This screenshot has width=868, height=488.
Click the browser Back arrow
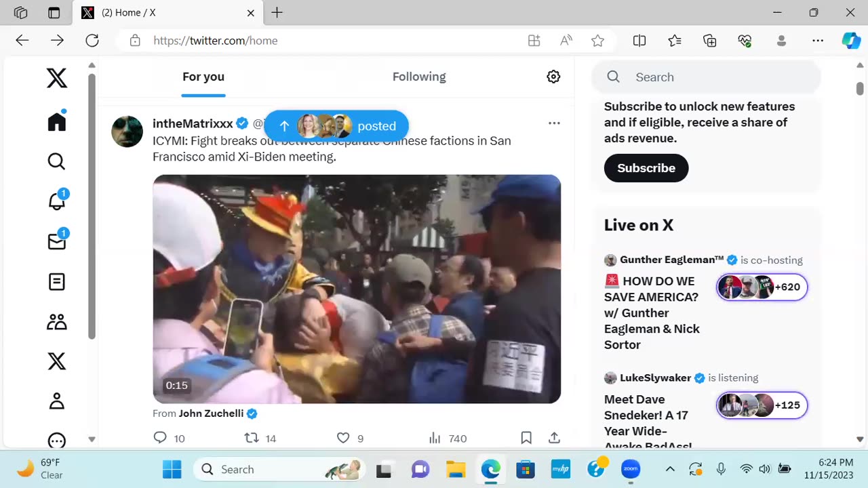pyautogui.click(x=22, y=41)
